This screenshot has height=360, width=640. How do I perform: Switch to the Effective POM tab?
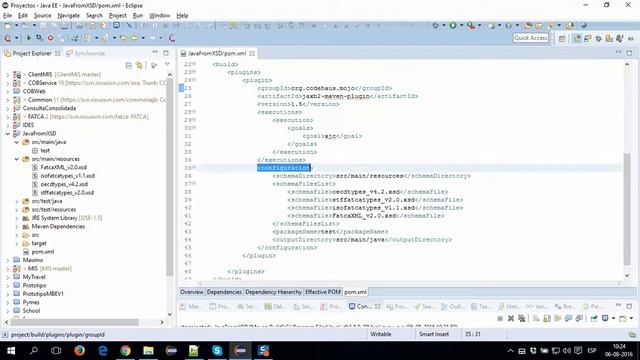pos(323,292)
